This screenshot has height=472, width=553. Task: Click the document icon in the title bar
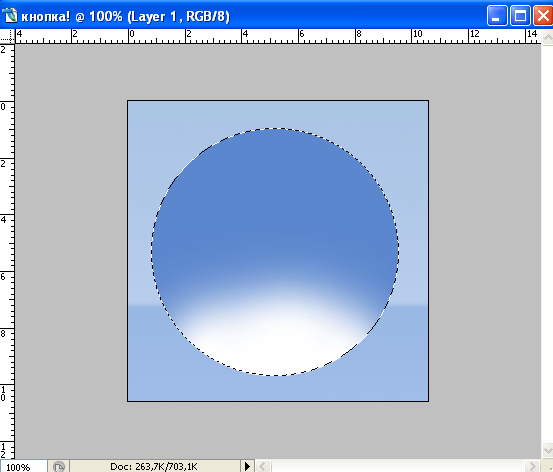9,16
